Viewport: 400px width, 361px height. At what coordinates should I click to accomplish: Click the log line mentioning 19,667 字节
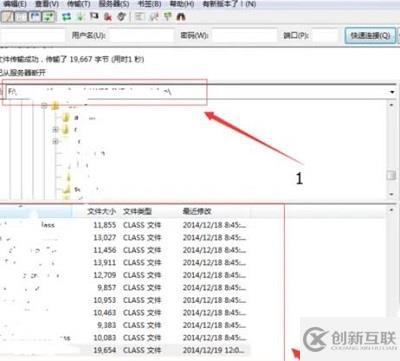tap(72, 59)
